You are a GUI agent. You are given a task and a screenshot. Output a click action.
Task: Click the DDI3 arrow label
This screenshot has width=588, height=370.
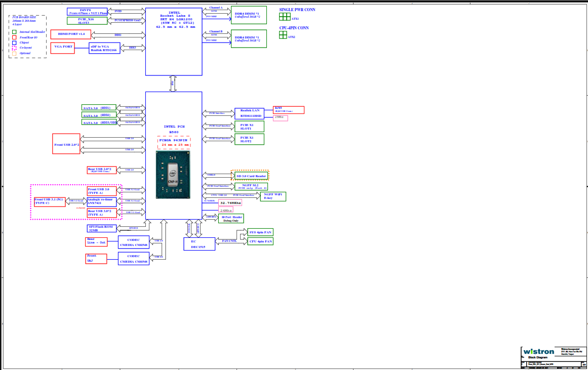coord(132,48)
